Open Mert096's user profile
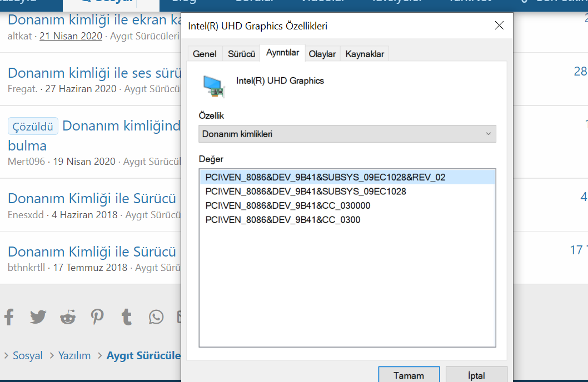Viewport: 588px width, 382px height. pos(26,162)
